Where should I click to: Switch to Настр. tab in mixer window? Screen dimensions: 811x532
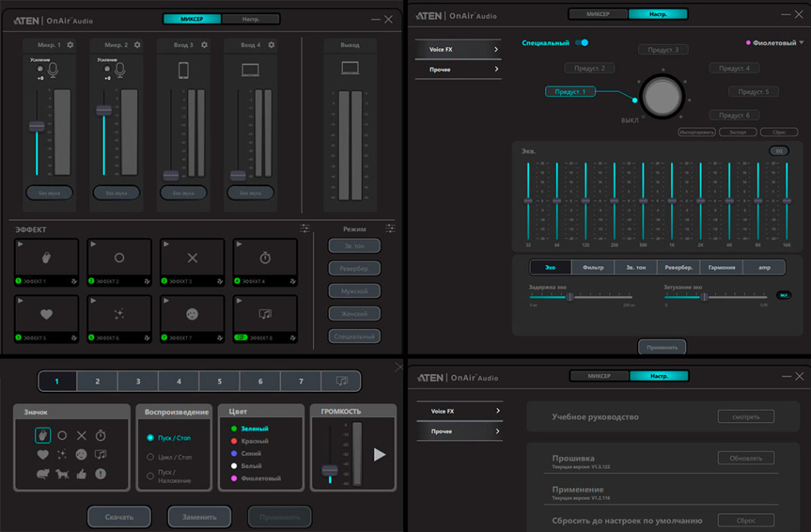tap(251, 19)
